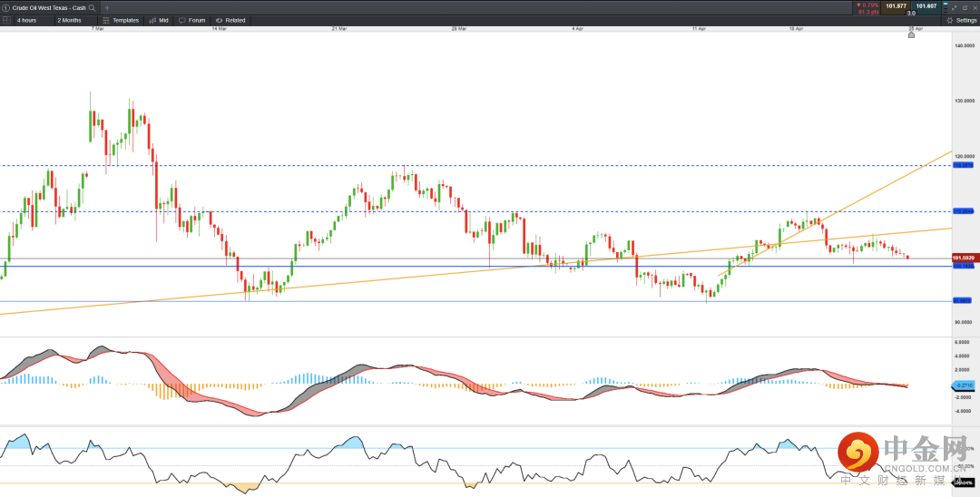Click the 3.0 spread value
980x497 pixels.
click(911, 13)
